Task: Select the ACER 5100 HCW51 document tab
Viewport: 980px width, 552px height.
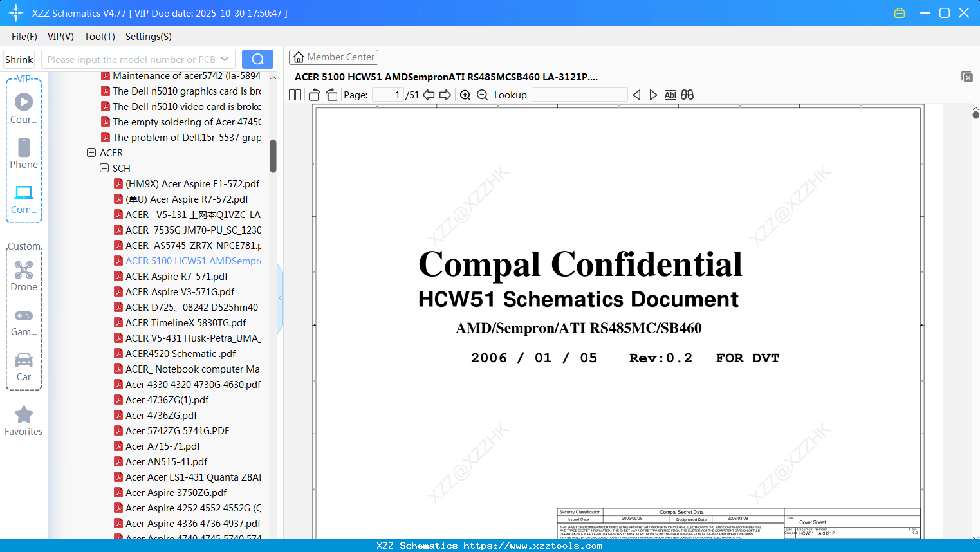Action: (x=446, y=77)
